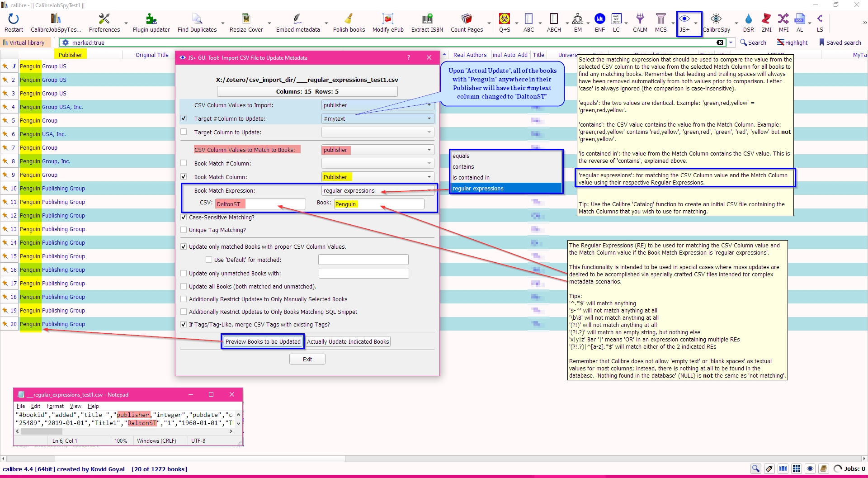Expand the empty Book Match #Column dropdown

377,163
